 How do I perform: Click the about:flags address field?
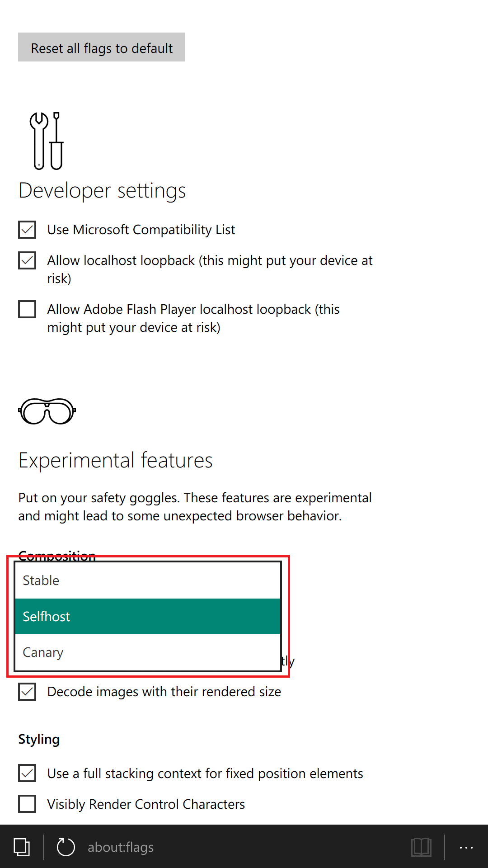(121, 847)
